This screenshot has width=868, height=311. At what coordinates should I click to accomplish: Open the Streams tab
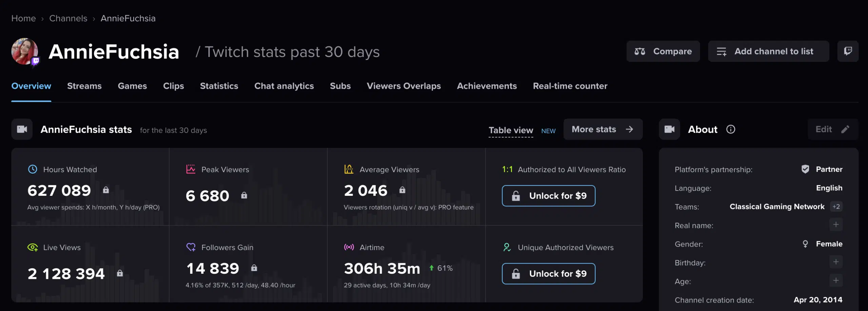(x=84, y=86)
